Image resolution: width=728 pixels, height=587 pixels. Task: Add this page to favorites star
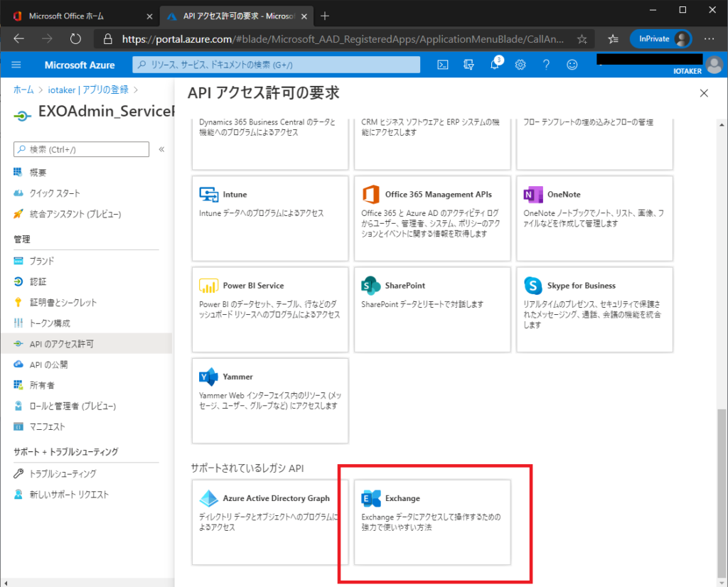[582, 39]
